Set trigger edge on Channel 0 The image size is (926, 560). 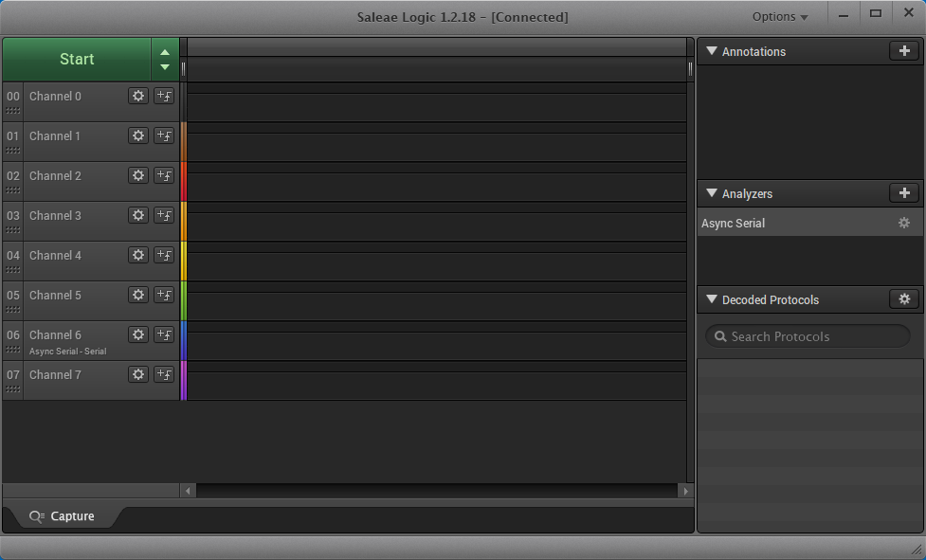pos(164,97)
